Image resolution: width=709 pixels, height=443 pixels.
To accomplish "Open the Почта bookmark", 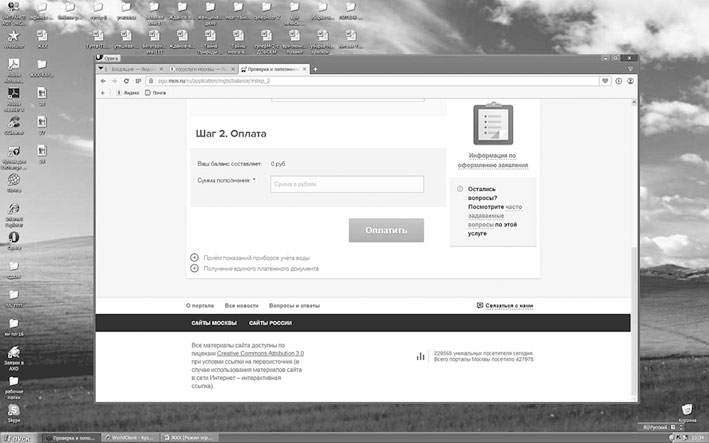I will [x=156, y=93].
